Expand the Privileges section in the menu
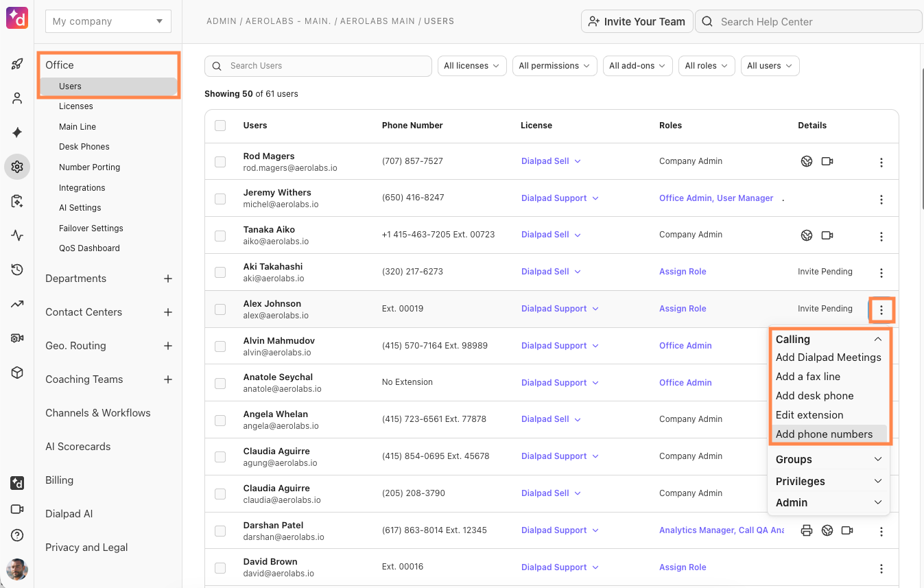Screen dimensions: 924x588 click(829, 481)
